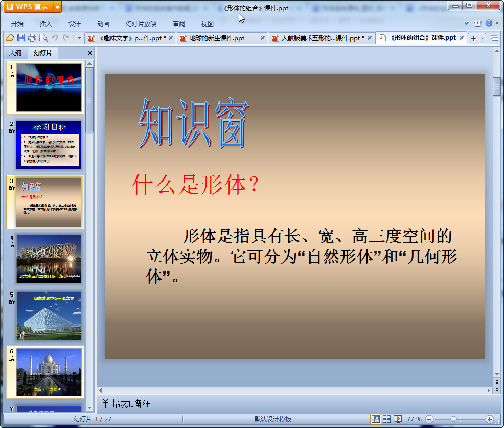Undo the last action
The width and height of the screenshot is (504, 428).
55,38
